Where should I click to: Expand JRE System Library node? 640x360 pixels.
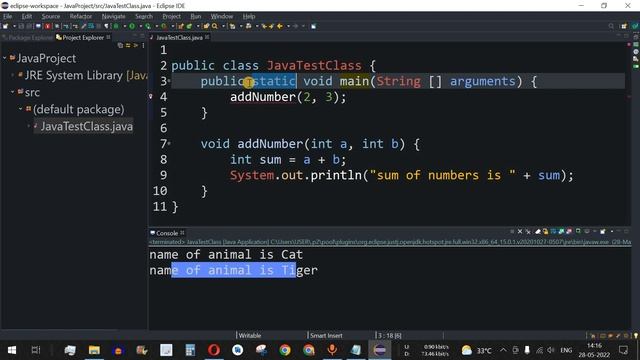tap(13, 75)
